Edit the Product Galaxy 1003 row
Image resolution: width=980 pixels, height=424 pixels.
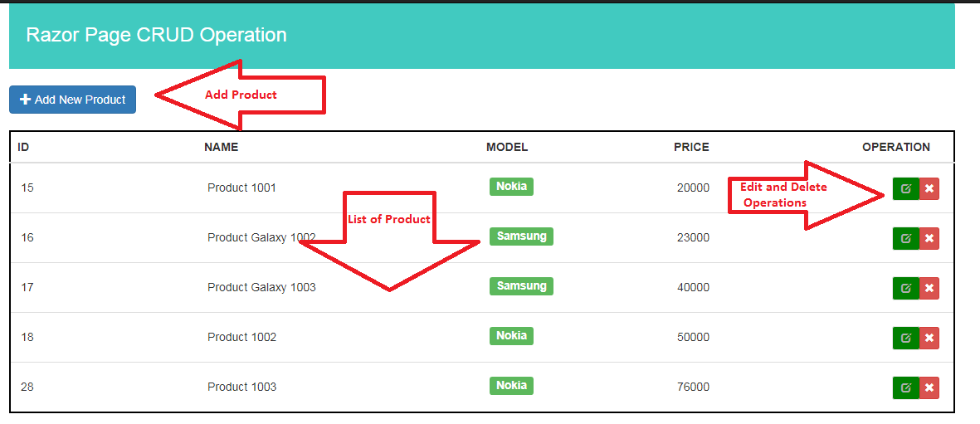[x=905, y=288]
